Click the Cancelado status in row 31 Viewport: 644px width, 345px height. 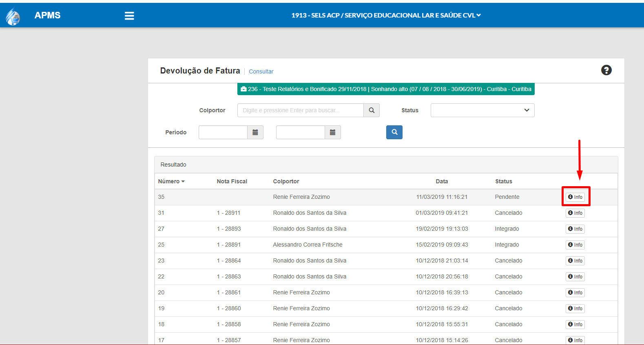(509, 213)
